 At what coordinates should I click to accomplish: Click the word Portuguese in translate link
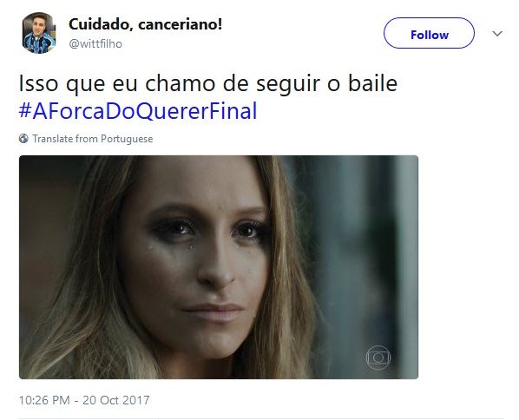pyautogui.click(x=127, y=139)
